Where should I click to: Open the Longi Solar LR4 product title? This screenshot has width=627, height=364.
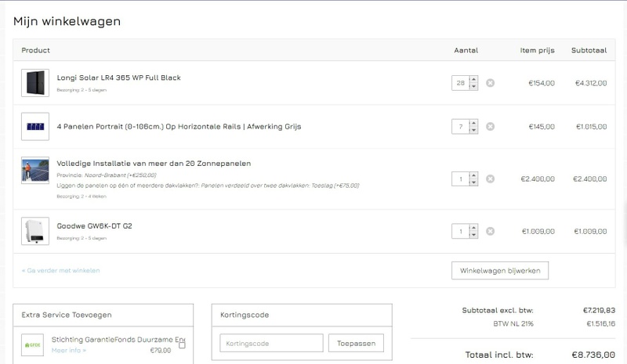(x=118, y=78)
